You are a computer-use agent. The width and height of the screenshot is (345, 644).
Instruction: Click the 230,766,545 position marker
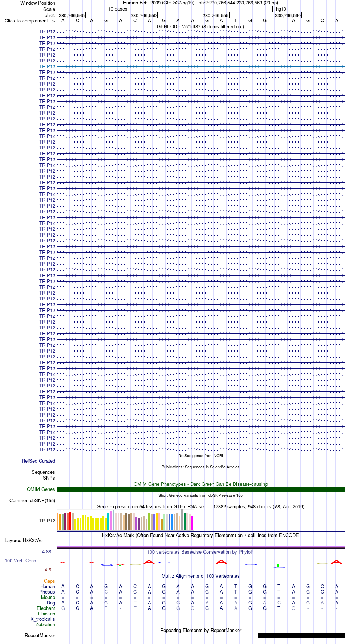coord(72,16)
